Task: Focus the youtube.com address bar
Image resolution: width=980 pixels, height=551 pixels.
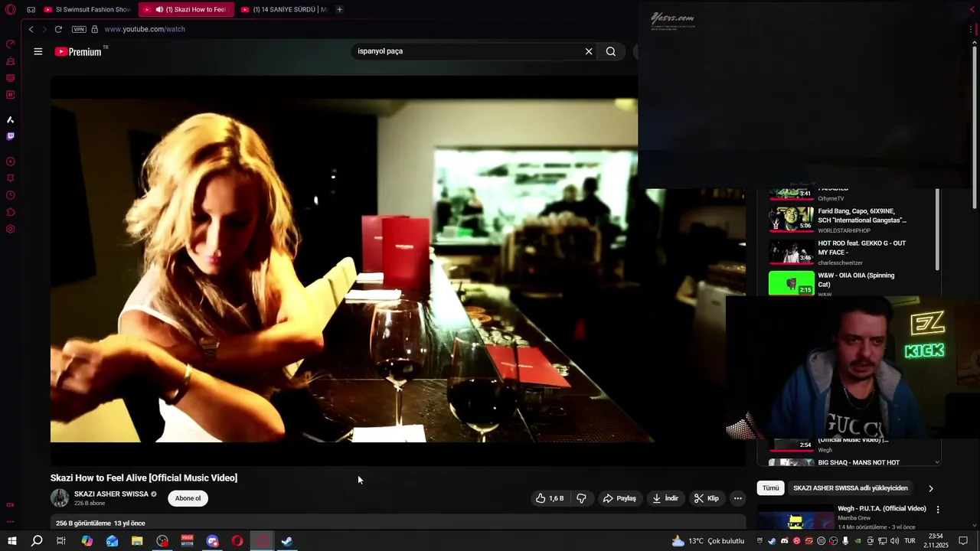Action: click(145, 29)
